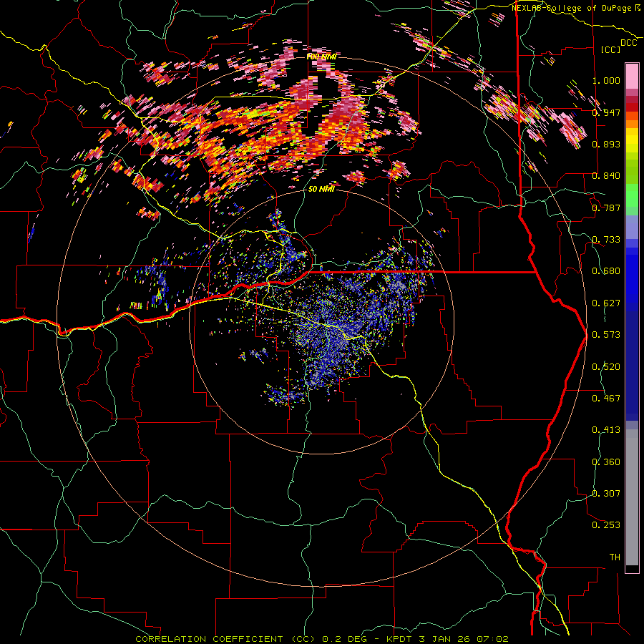
Task: Select the 1.000 value on the color scale
Action: [x=606, y=80]
